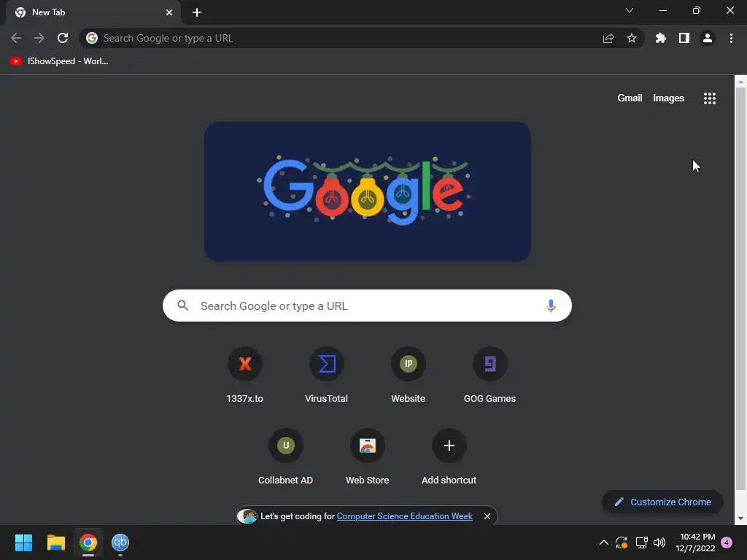Open the Web Store shortcut

pos(368,458)
